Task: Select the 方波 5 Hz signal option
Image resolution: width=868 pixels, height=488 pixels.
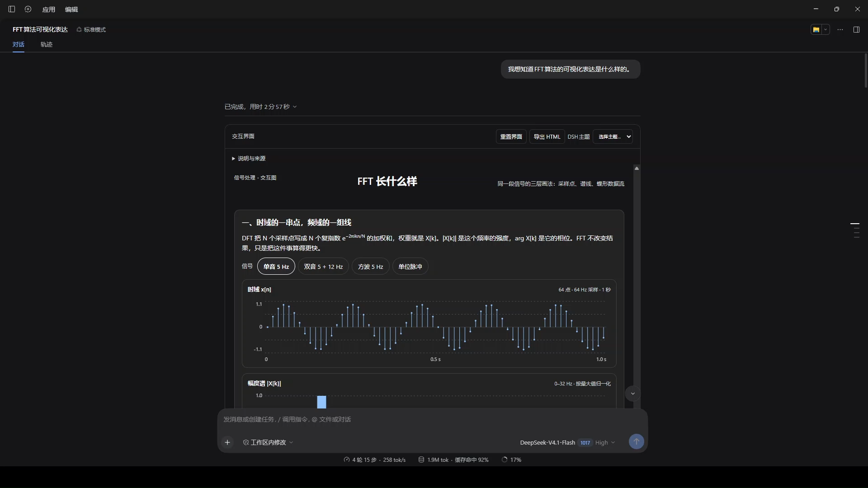Action: (x=370, y=267)
